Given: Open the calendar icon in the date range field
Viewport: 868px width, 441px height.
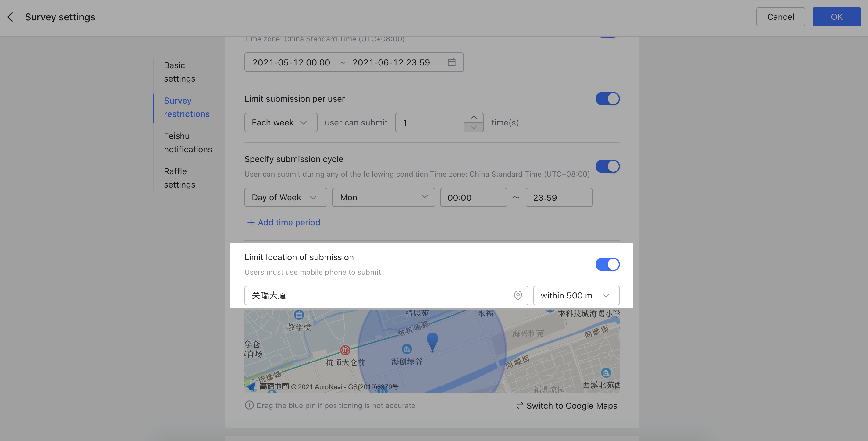Looking at the screenshot, I should click(452, 62).
